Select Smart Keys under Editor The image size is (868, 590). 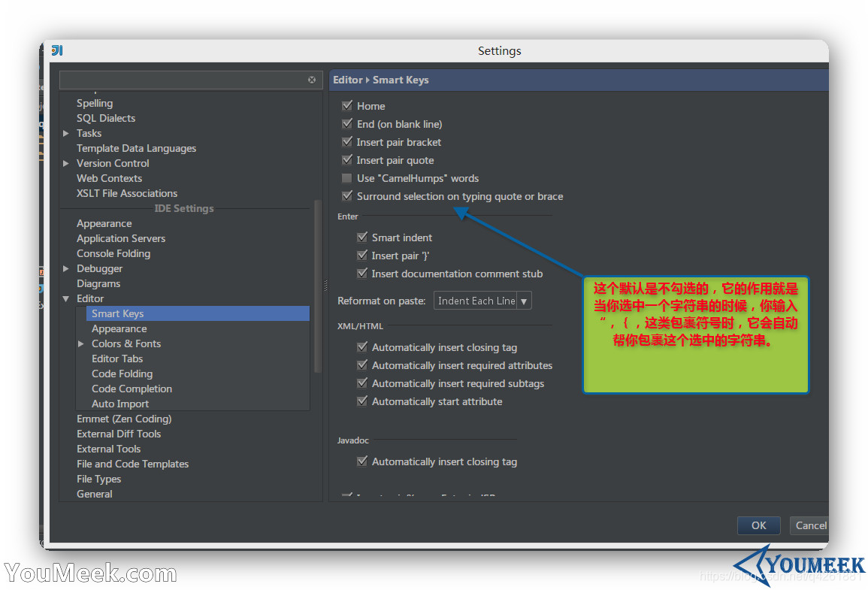[x=198, y=313]
